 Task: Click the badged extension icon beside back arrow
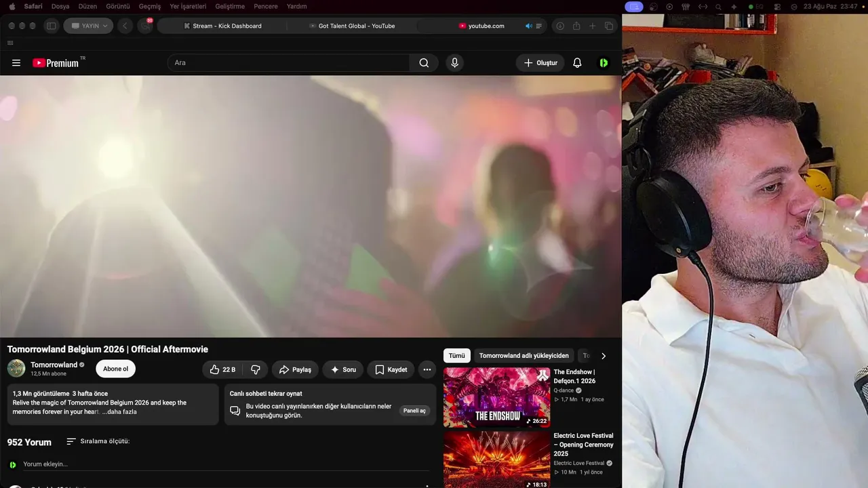(x=145, y=26)
